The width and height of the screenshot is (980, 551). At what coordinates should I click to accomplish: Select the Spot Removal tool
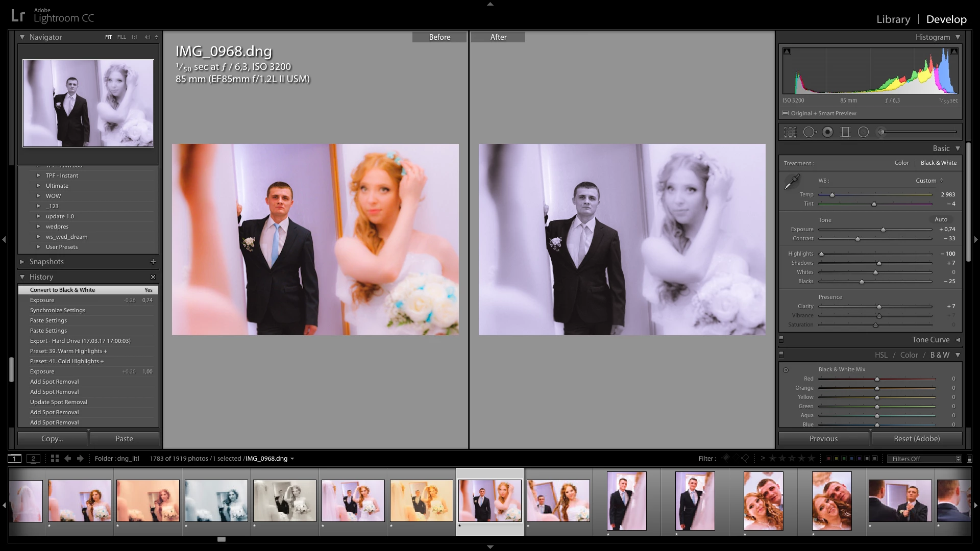pyautogui.click(x=809, y=132)
